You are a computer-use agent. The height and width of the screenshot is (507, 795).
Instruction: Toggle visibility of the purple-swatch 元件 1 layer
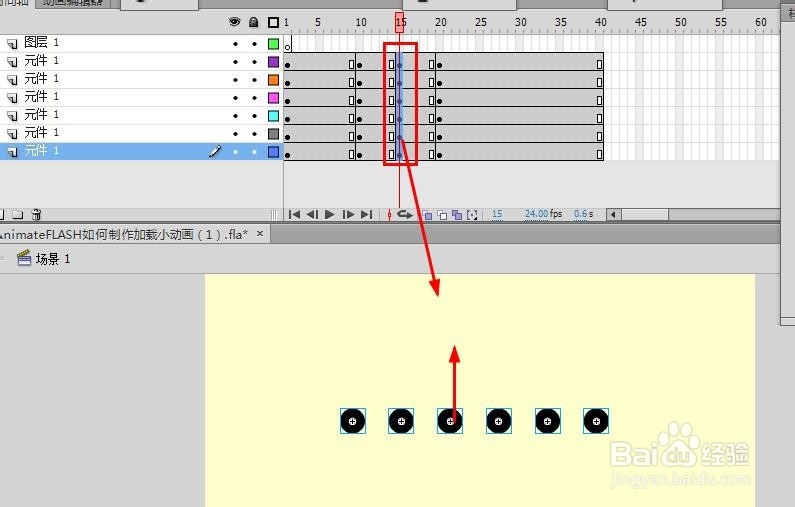[x=235, y=62]
